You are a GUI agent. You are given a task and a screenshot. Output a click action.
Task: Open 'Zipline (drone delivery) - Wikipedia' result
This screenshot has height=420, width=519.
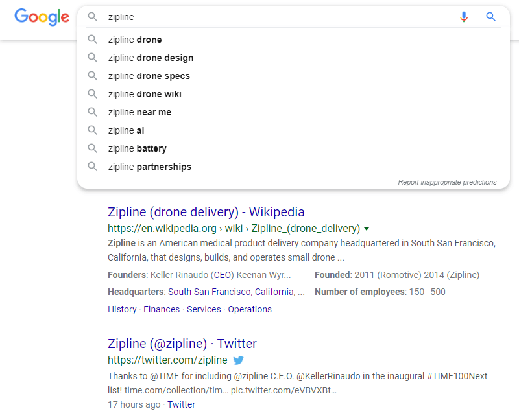click(206, 212)
